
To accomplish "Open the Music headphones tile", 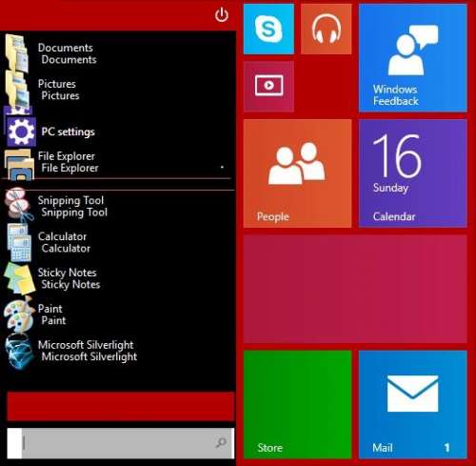I will 327,29.
